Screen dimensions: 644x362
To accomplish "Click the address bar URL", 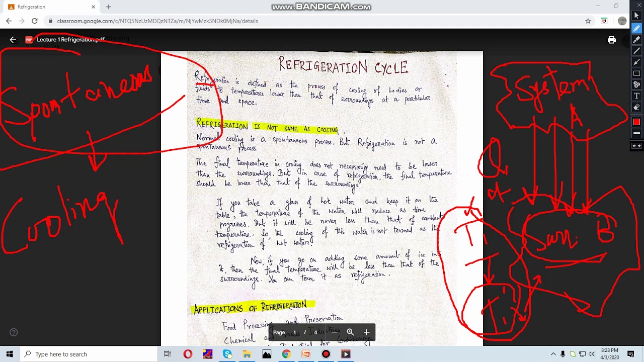I will (x=157, y=21).
